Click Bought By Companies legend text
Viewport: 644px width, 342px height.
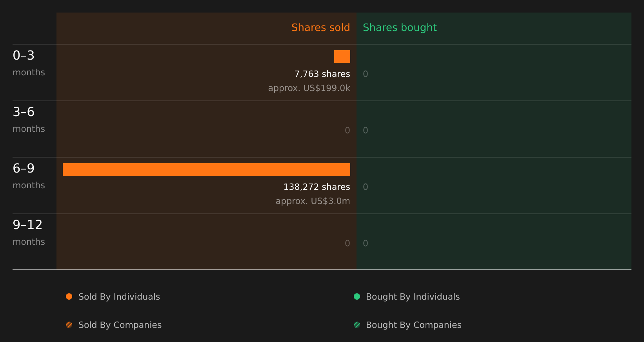413,325
